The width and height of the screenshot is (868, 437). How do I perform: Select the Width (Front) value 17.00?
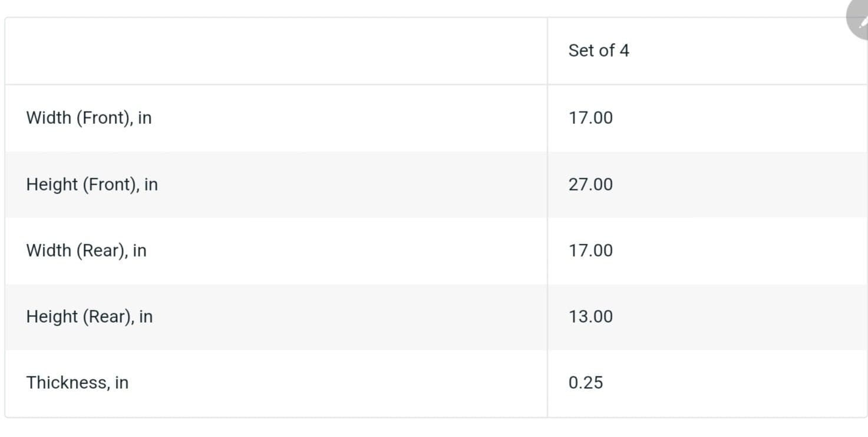click(x=590, y=118)
